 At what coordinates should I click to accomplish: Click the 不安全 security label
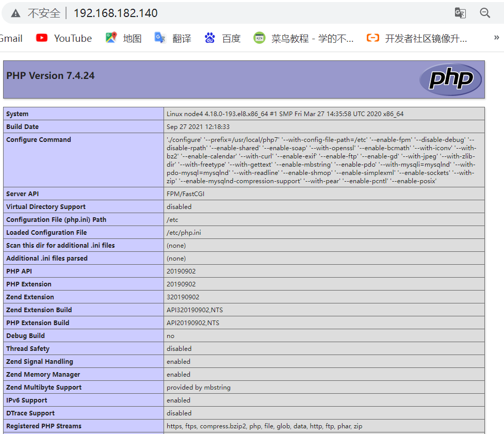click(44, 13)
